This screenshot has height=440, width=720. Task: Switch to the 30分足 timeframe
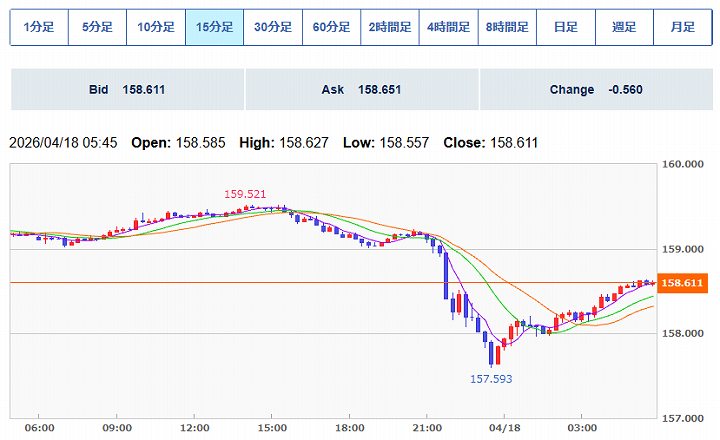point(273,27)
